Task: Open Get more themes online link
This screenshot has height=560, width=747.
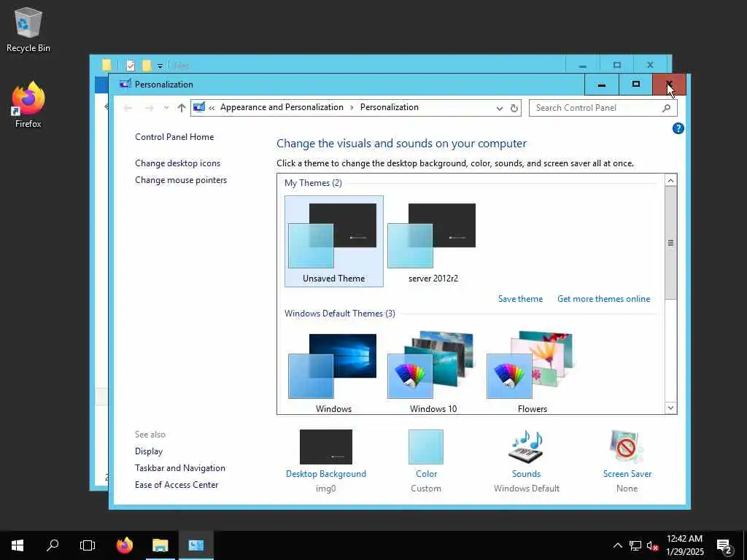Action: 603,298
